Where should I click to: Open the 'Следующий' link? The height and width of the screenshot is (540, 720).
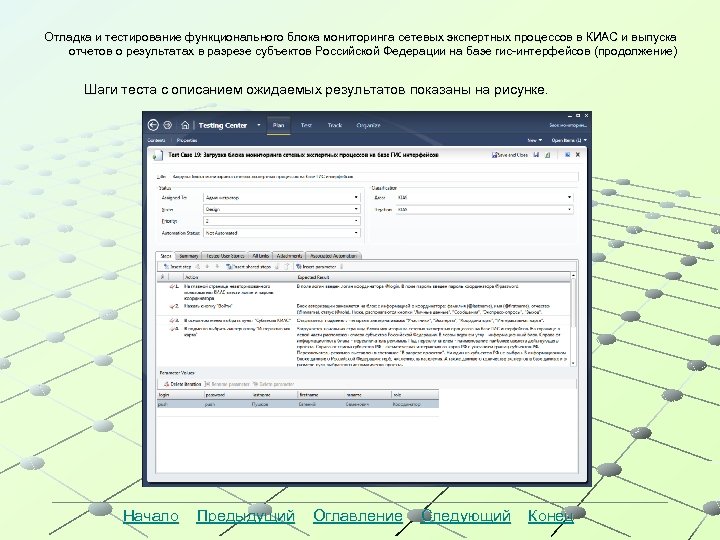[466, 516]
